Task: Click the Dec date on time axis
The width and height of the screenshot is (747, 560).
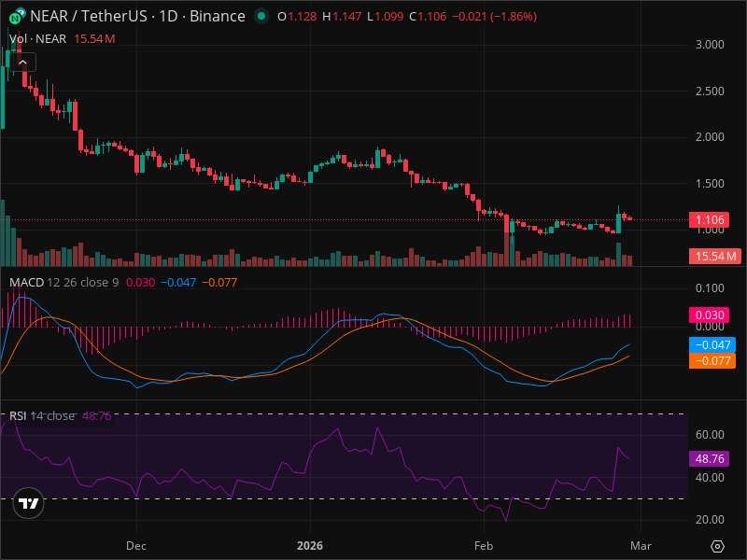Action: (x=135, y=546)
